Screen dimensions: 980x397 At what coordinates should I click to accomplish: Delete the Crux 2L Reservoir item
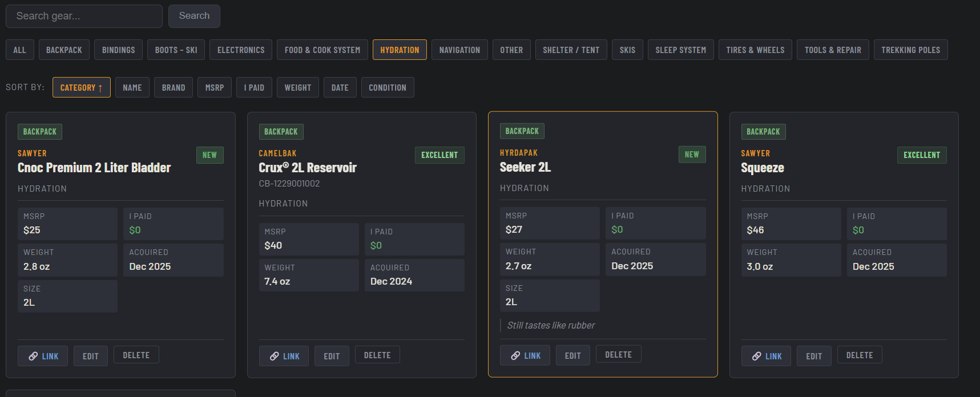377,355
